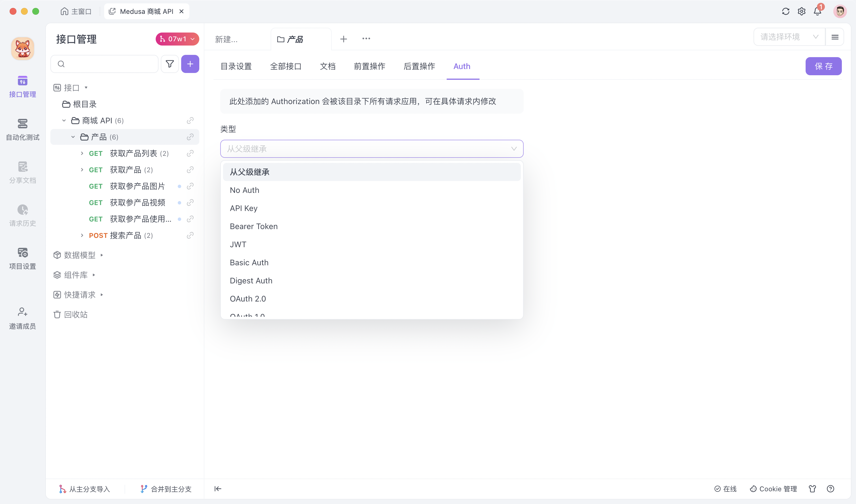The width and height of the screenshot is (856, 504).
Task: Select Bearer Token from auth type dropdown
Action: click(254, 226)
